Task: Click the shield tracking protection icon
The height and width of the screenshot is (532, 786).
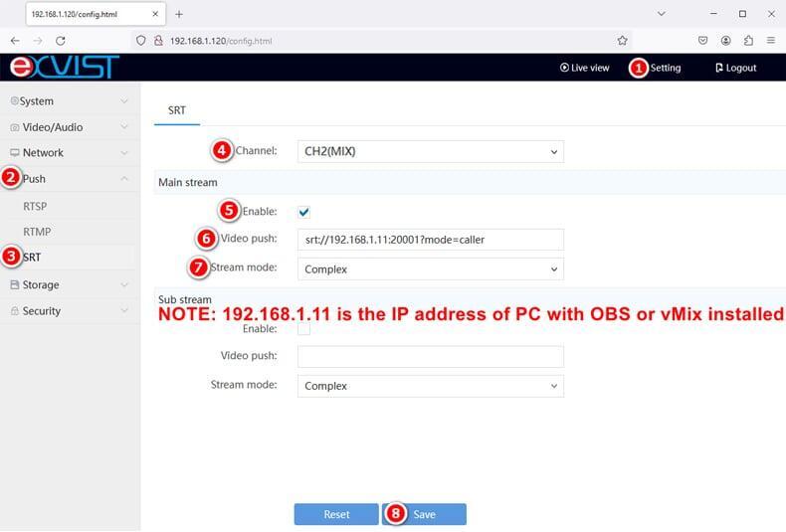Action: [x=141, y=41]
